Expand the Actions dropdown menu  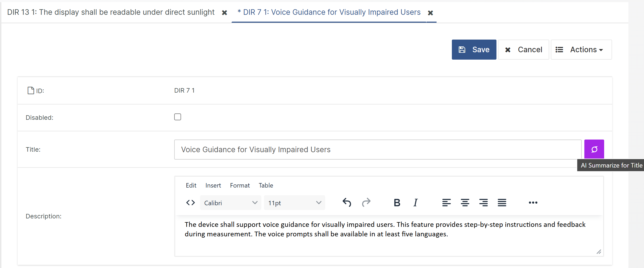[581, 50]
